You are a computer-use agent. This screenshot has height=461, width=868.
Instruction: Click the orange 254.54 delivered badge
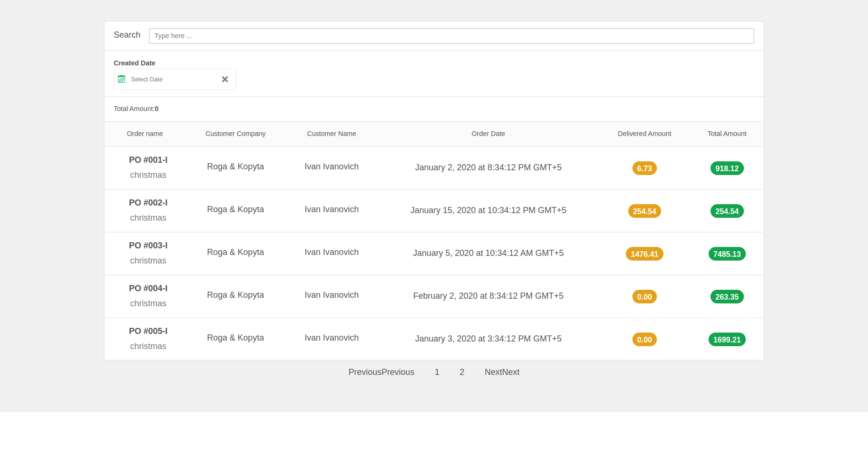[645, 211]
